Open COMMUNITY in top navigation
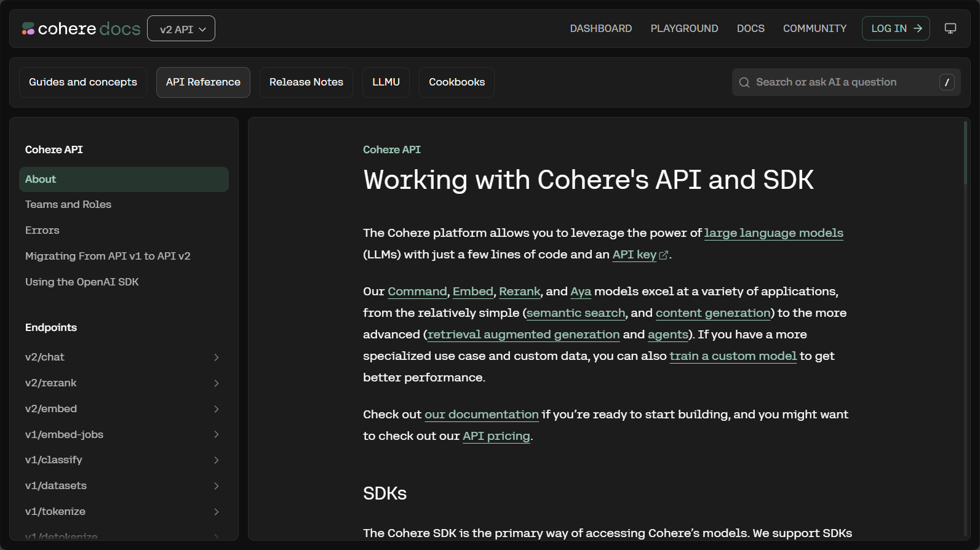The height and width of the screenshot is (550, 980). (815, 28)
